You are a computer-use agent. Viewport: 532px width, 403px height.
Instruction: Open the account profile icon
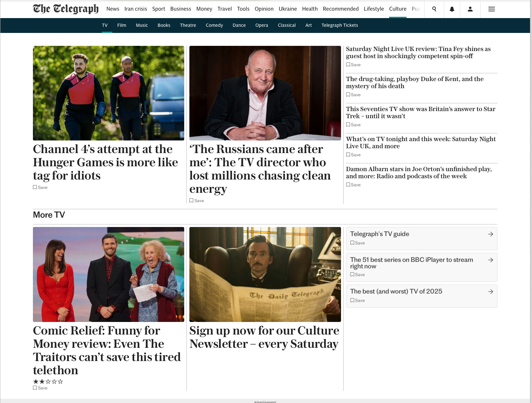point(470,9)
